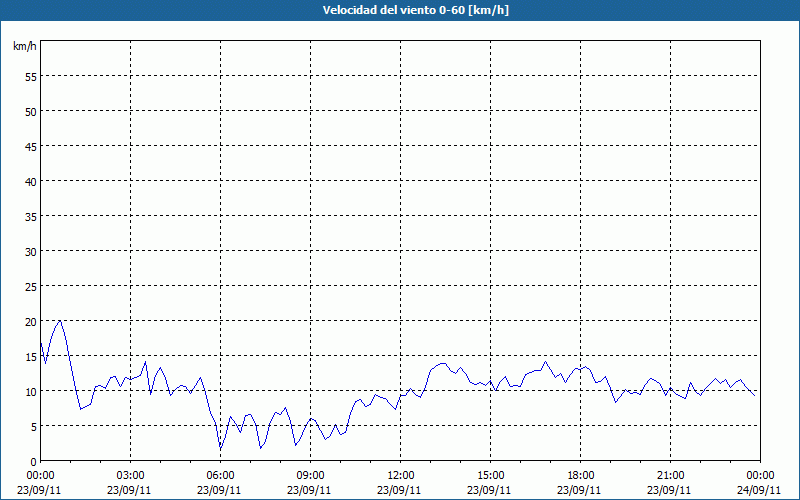The width and height of the screenshot is (800, 500).
Task: Click the title "Velocidad del viento 0-60 [km/h]"
Action: (416, 10)
